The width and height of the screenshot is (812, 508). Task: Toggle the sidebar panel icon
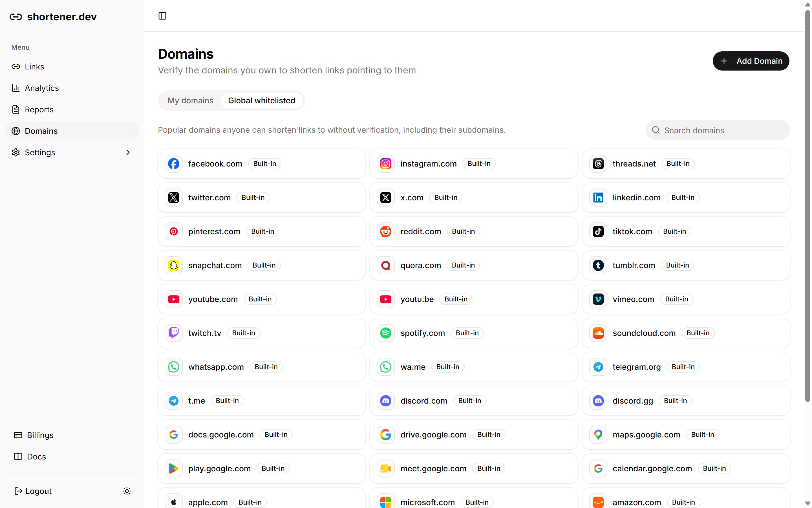162,16
